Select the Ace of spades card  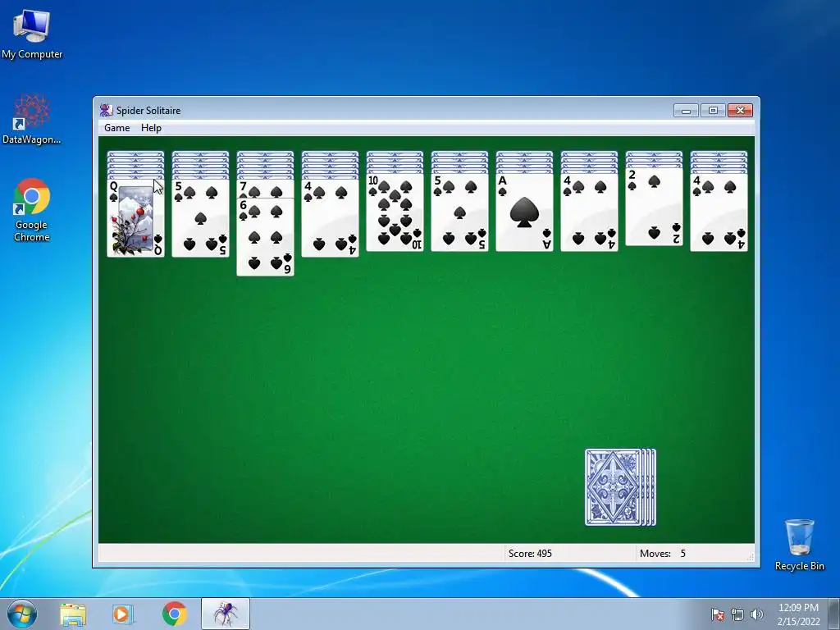[524, 212]
